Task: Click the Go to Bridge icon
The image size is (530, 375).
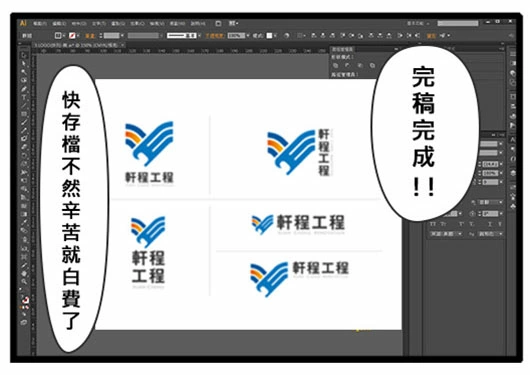Action: (218, 23)
